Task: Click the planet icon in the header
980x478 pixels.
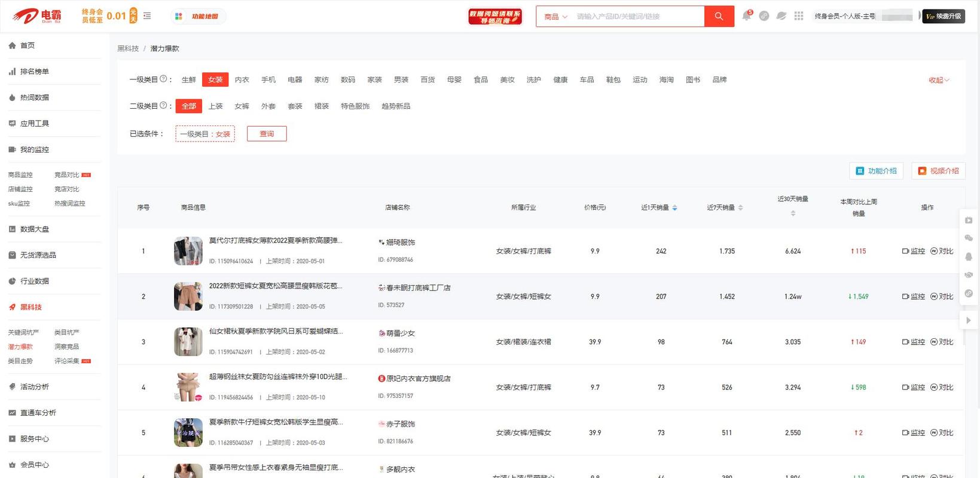Action: click(781, 16)
